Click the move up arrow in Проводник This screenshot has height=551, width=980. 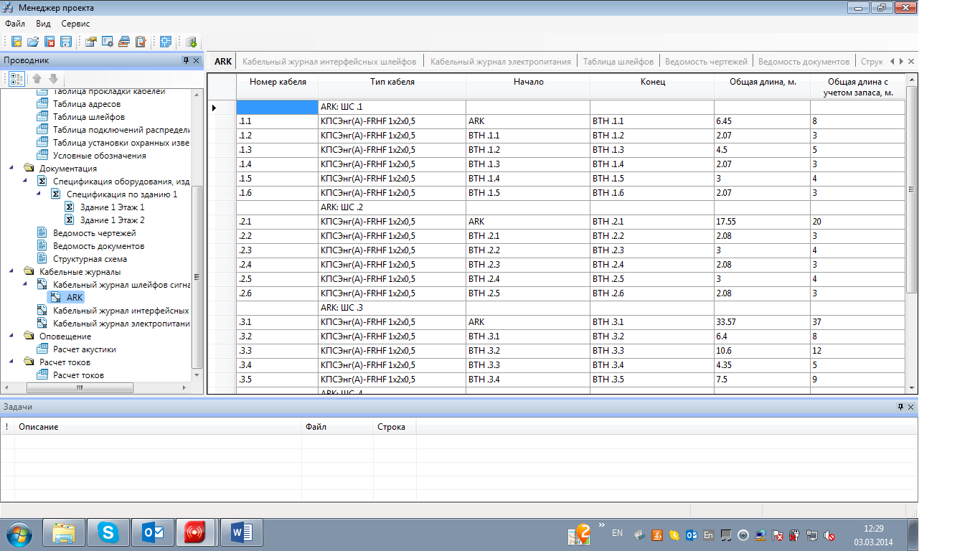point(37,78)
